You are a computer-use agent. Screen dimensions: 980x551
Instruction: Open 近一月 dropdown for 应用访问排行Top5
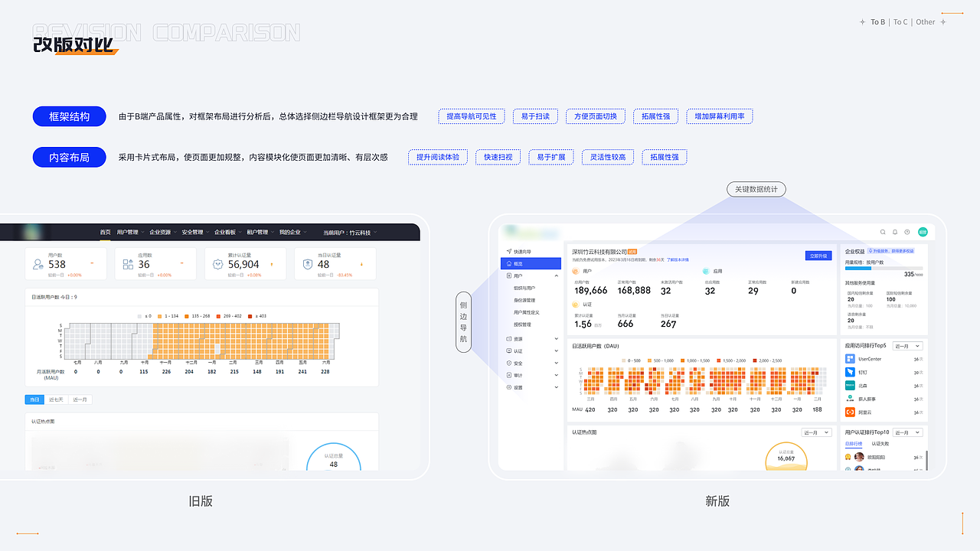click(x=907, y=346)
